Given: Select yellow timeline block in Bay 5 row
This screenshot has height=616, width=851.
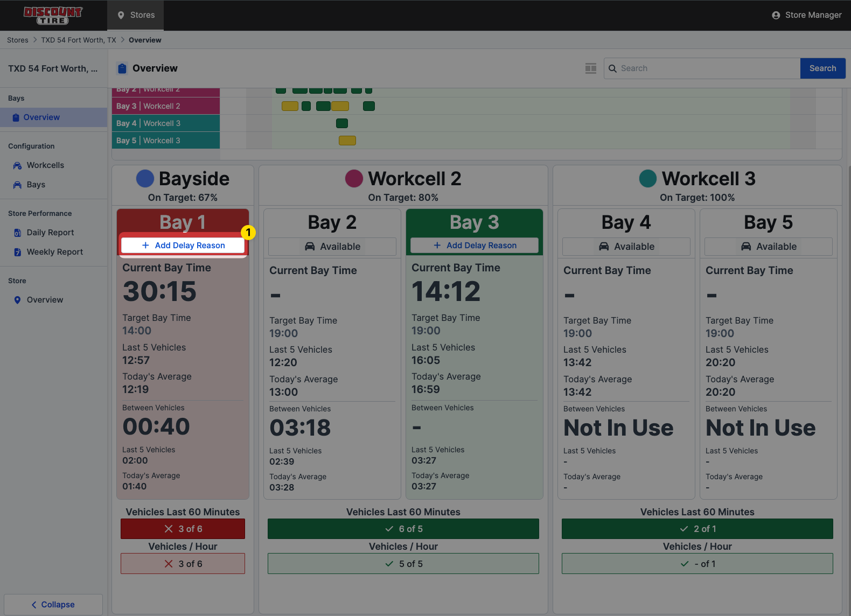Looking at the screenshot, I should tap(347, 141).
